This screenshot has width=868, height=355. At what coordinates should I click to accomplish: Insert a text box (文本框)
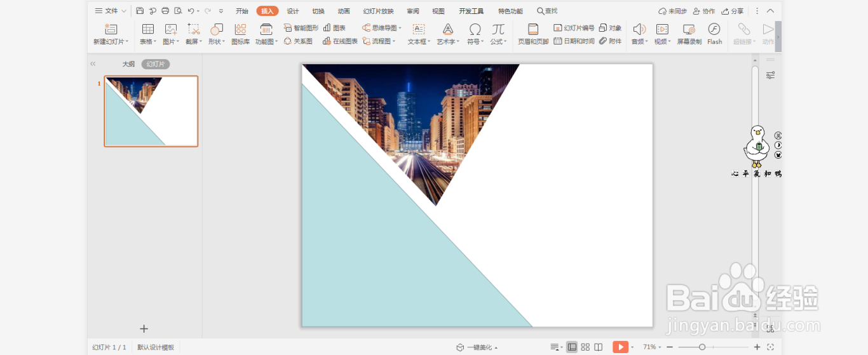pos(418,34)
